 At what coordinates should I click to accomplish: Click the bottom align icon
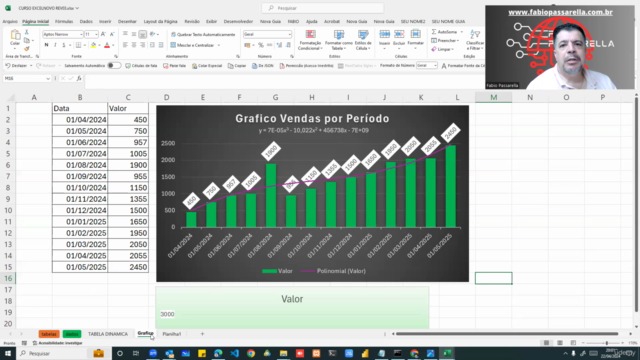click(142, 34)
